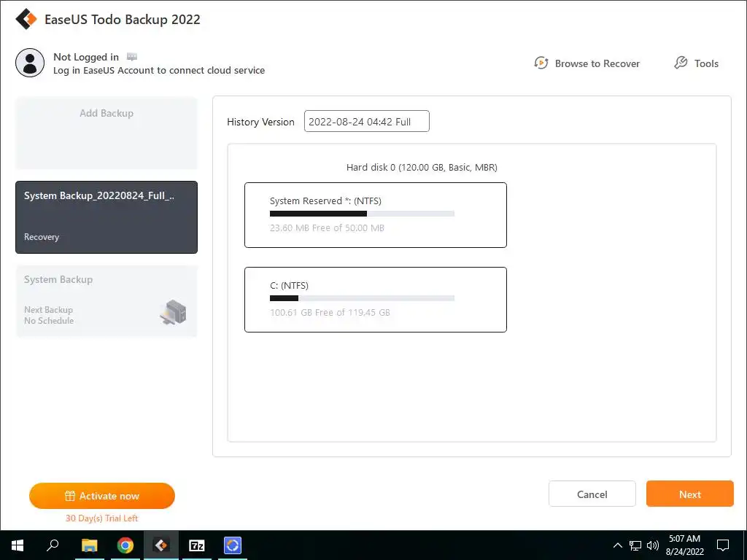The image size is (747, 560).
Task: Open the Tools wrench icon
Action: tap(681, 63)
